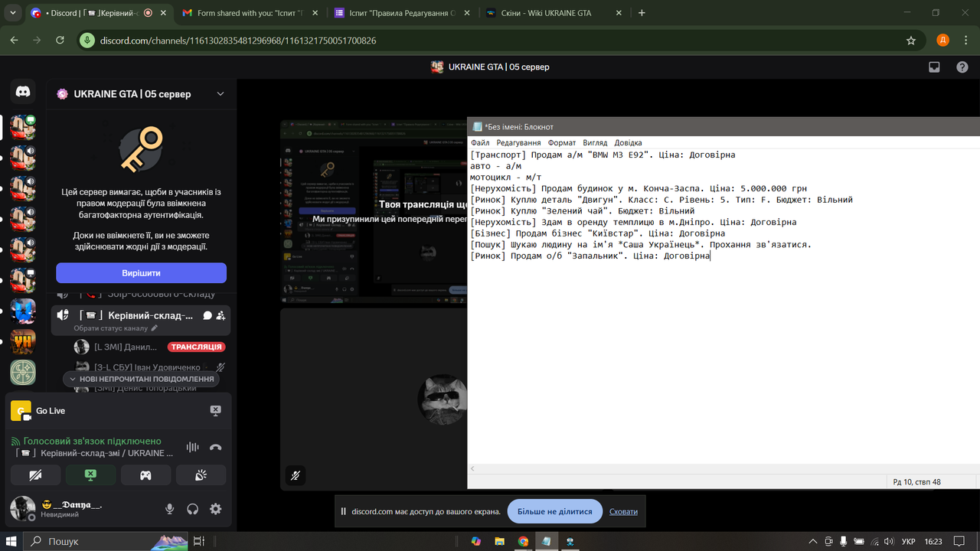Select the blue character server icon

coord(23,311)
